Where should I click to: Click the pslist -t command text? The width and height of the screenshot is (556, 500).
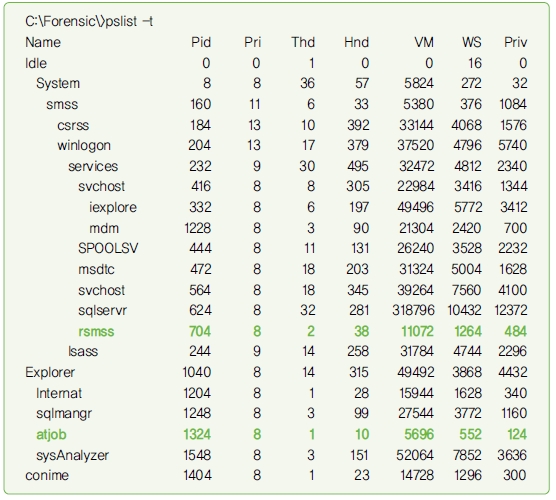point(129,22)
